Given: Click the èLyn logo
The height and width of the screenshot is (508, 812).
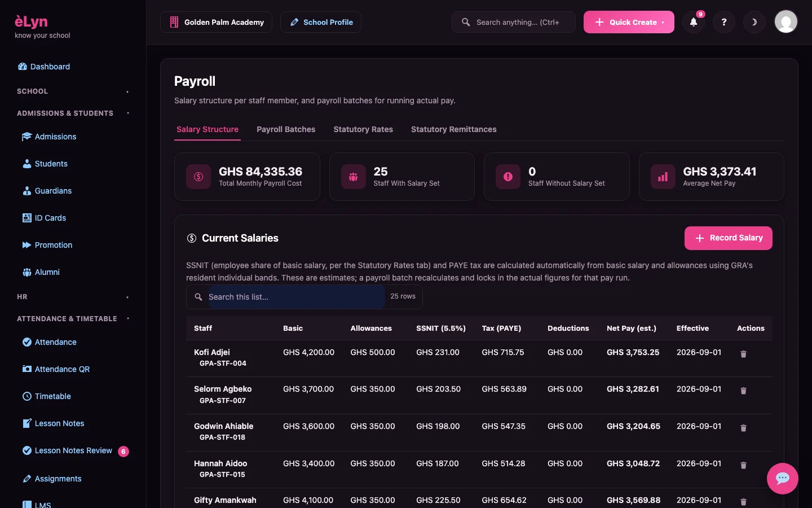Looking at the screenshot, I should (31, 22).
